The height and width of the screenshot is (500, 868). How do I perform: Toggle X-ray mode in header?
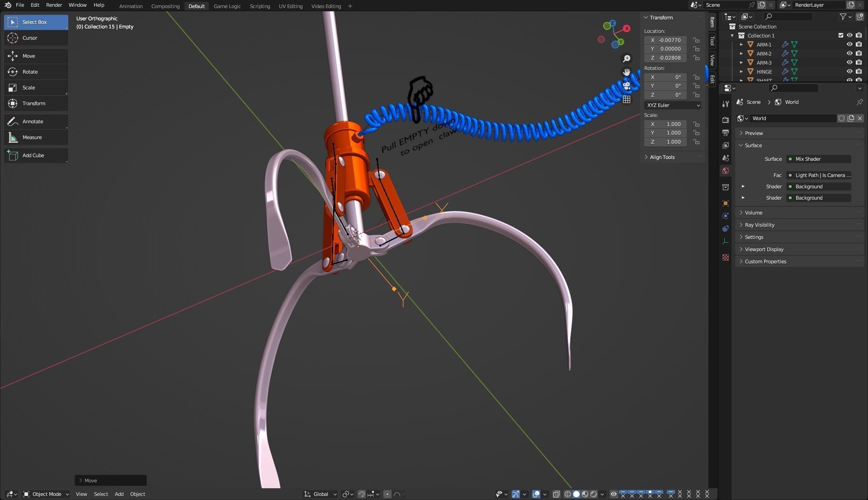(556, 494)
